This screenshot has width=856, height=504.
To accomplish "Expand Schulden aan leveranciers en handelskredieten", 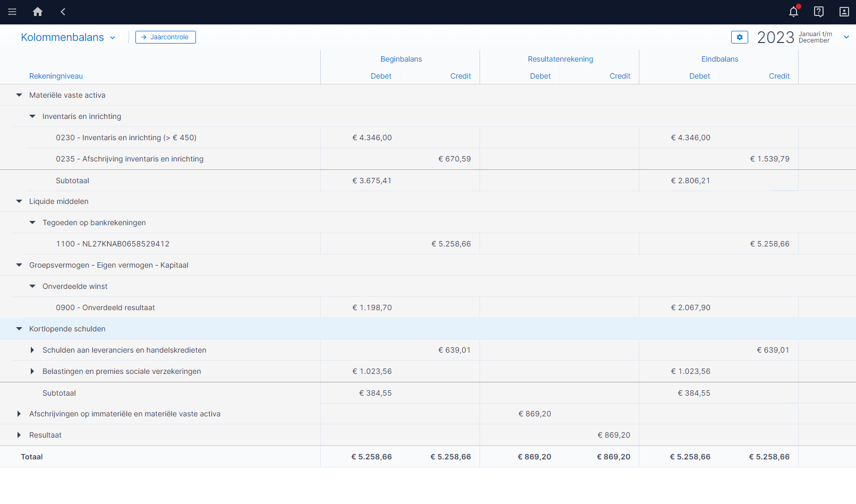I will 32,350.
